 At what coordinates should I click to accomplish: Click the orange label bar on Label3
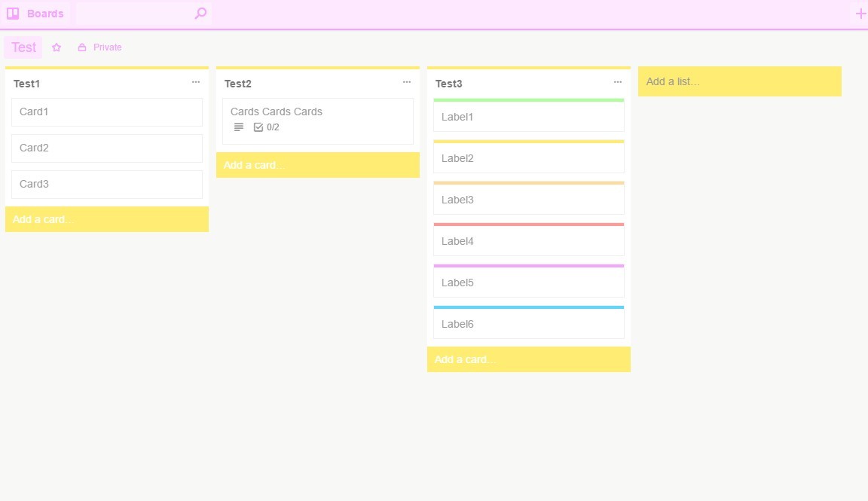(x=529, y=183)
